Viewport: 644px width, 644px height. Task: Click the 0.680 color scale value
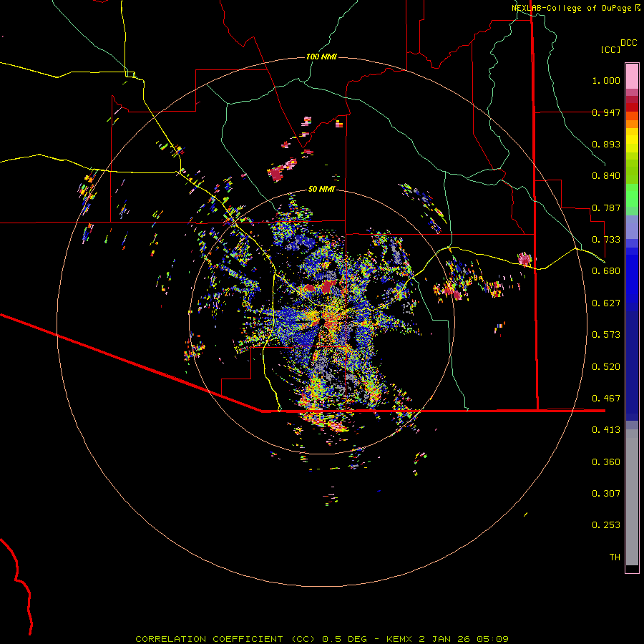(606, 271)
